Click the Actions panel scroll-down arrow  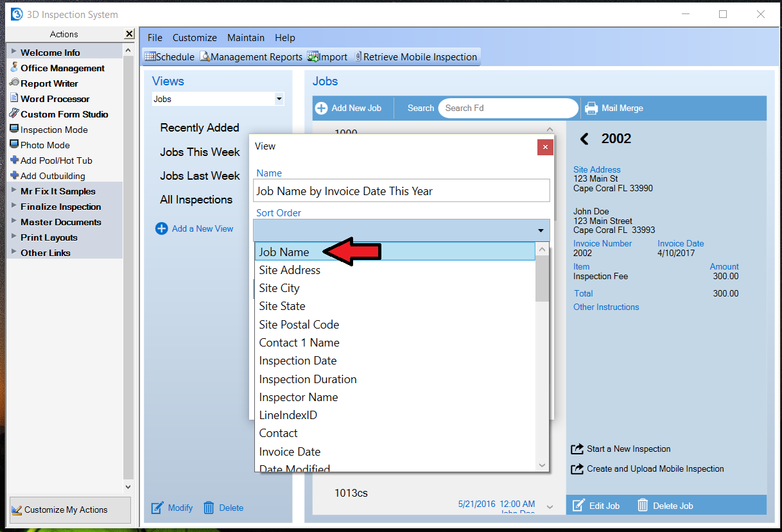point(128,487)
